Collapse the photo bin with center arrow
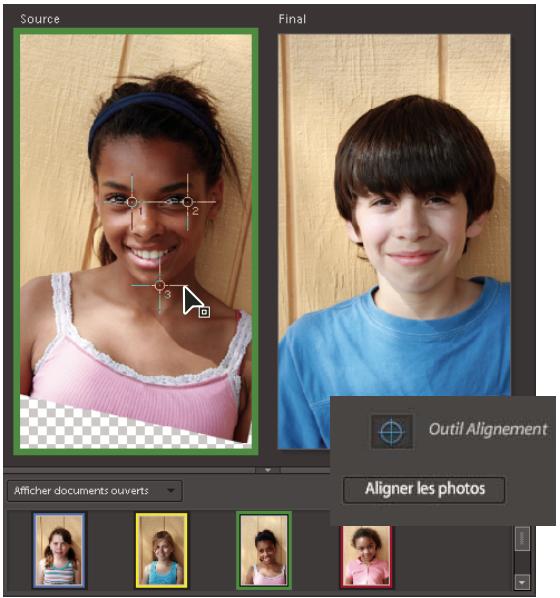Image resolution: width=560 pixels, height=598 pixels. point(268,470)
